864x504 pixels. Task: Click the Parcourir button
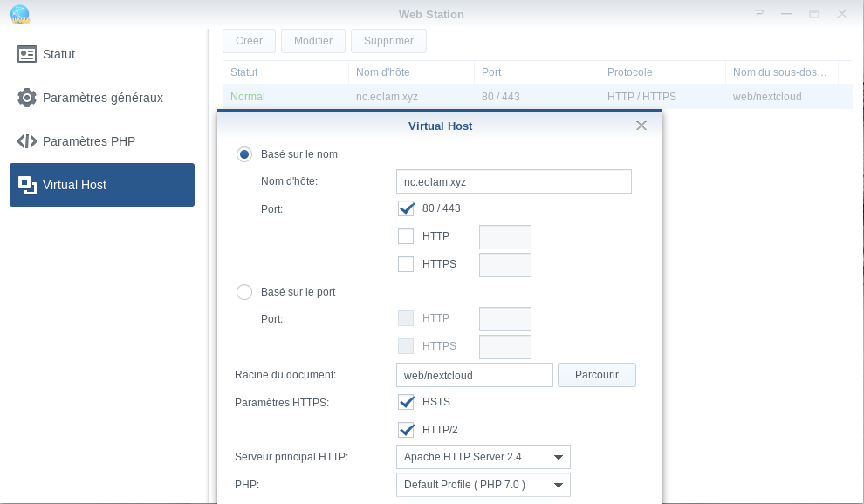point(597,375)
